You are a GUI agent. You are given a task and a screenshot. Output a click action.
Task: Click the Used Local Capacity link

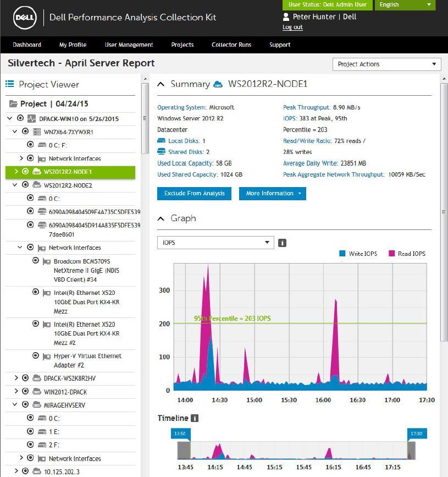[185, 163]
